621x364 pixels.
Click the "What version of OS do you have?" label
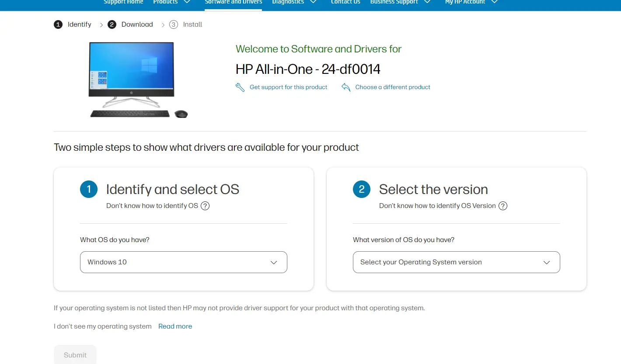[x=404, y=240]
